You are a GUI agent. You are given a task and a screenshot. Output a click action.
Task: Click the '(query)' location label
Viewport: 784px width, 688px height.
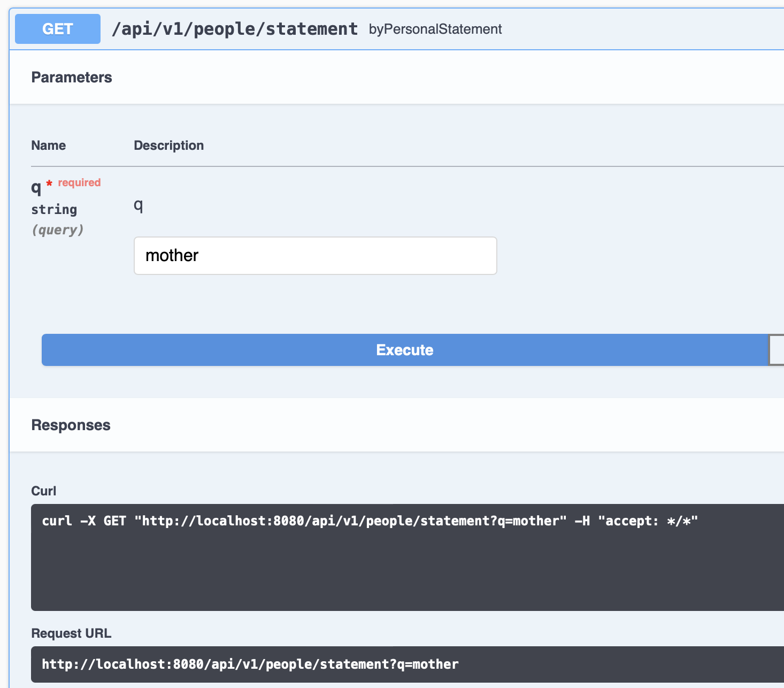pyautogui.click(x=58, y=230)
